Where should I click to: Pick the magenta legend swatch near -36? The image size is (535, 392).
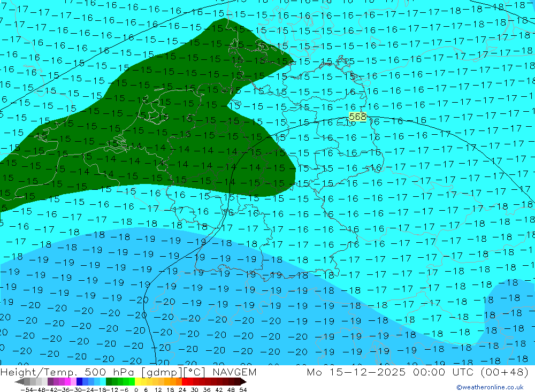tap(67, 382)
